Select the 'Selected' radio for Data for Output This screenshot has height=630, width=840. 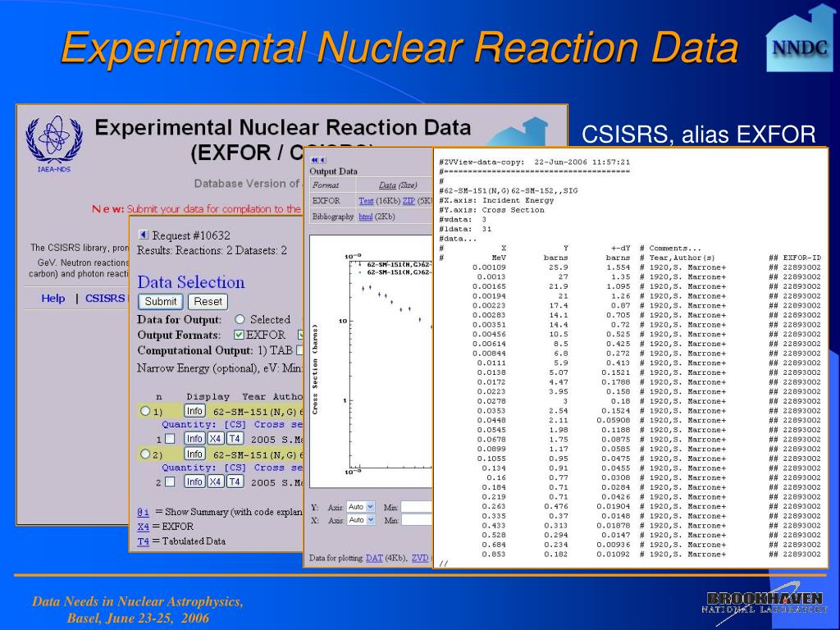click(x=240, y=319)
